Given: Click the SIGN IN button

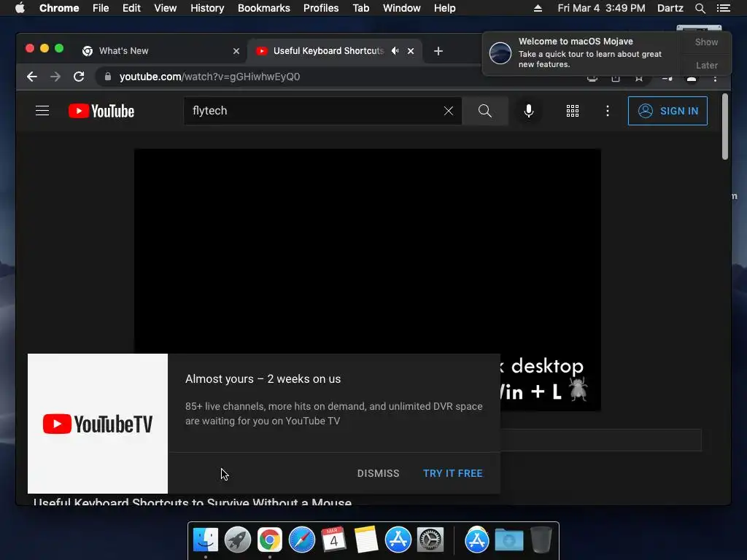Looking at the screenshot, I should 667,111.
